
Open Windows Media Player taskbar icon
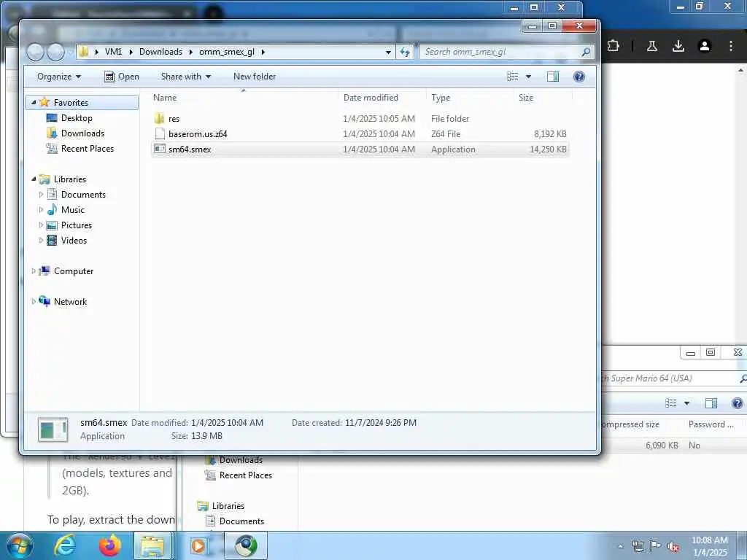(x=198, y=545)
